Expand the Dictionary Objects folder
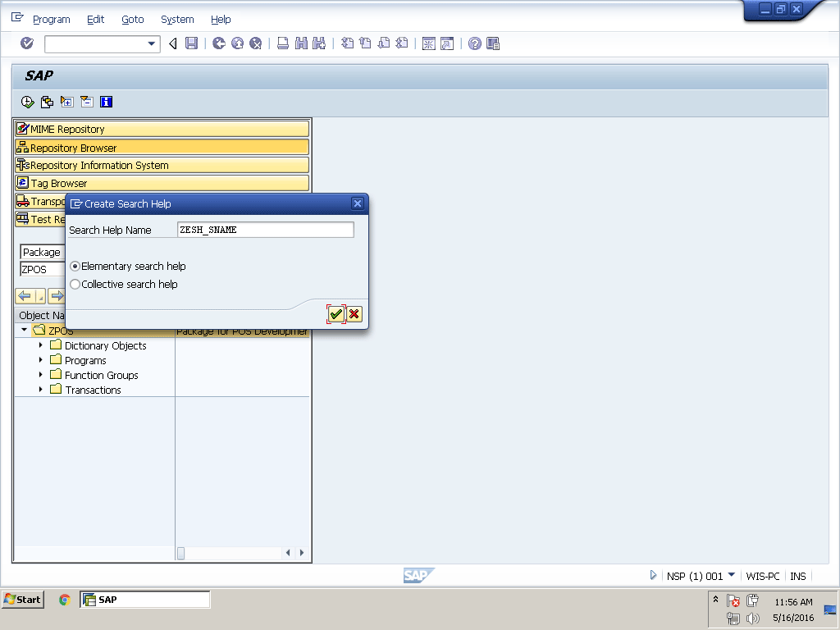 tap(40, 345)
